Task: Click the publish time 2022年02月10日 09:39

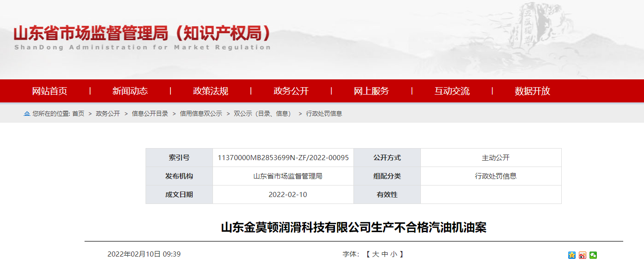Action: [x=144, y=254]
